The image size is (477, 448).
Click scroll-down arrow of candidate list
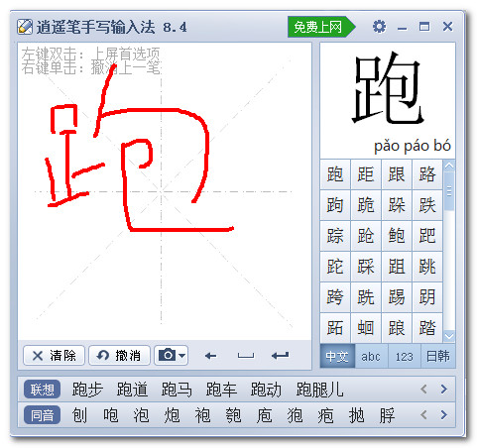pos(449,336)
